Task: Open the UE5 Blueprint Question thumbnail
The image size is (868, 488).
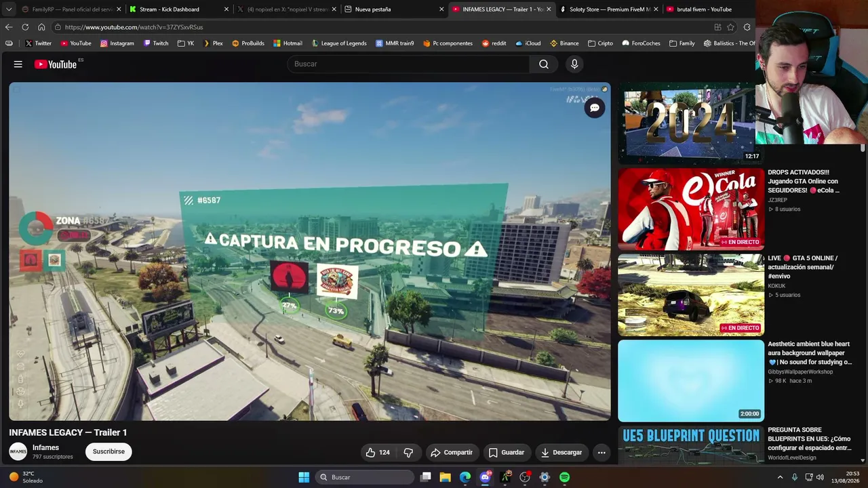Action: click(691, 445)
